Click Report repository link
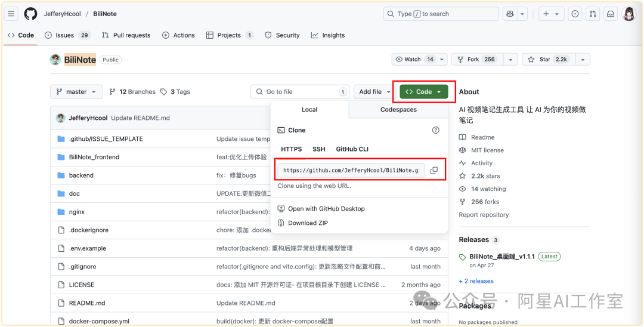The width and height of the screenshot is (644, 327). pos(484,215)
